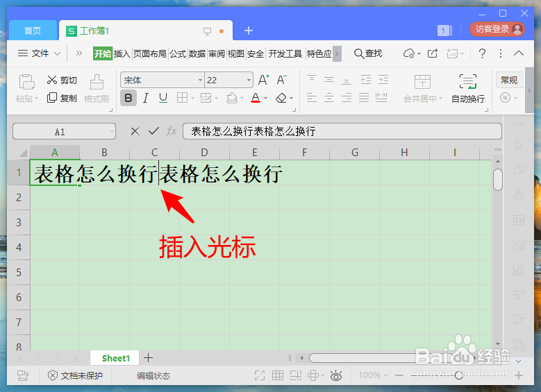Click the share export icon
This screenshot has width=541, height=392.
pos(433,53)
